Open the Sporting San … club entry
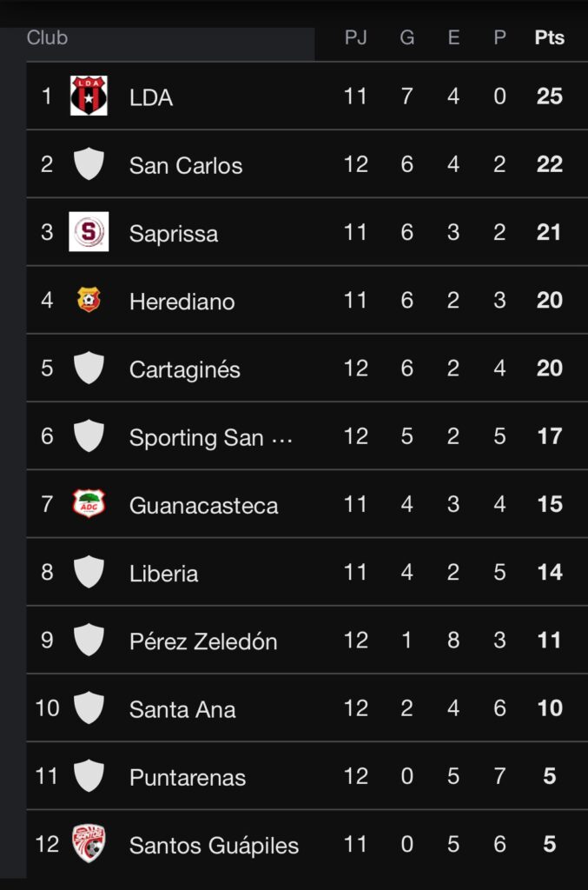Viewport: 588px width, 890px height. tap(211, 437)
